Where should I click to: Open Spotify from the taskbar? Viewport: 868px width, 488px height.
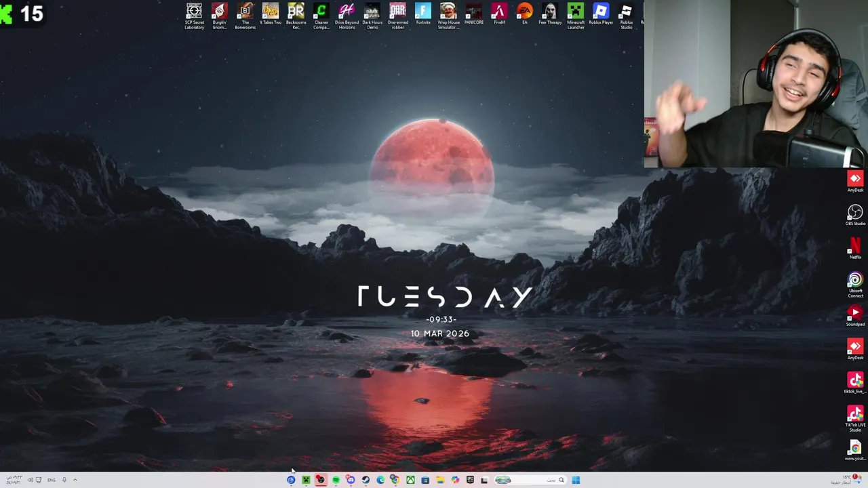(x=336, y=480)
